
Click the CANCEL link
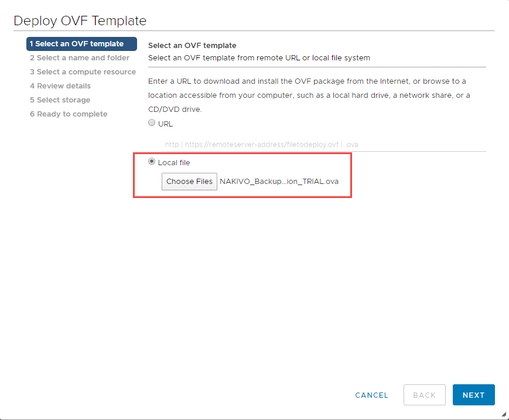coord(371,395)
